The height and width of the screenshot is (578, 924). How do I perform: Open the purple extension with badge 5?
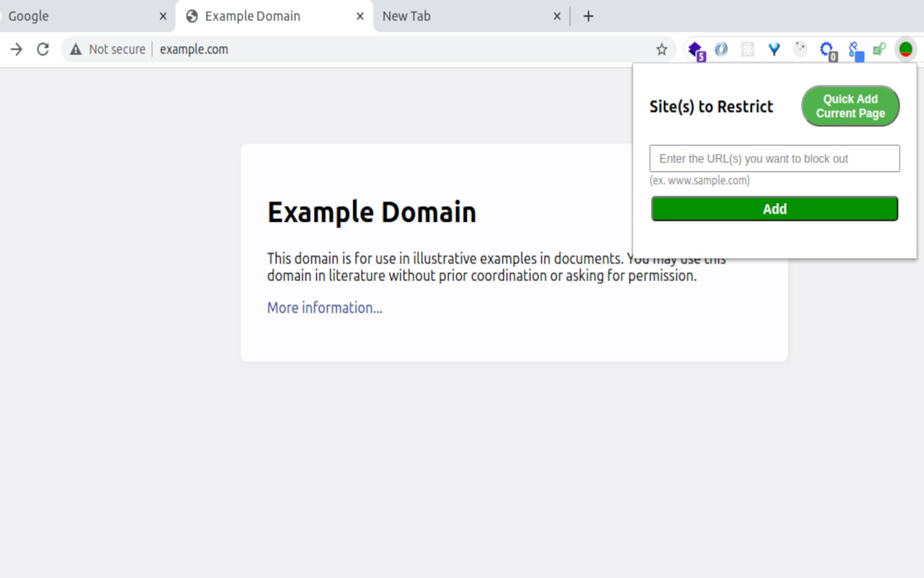[695, 49]
